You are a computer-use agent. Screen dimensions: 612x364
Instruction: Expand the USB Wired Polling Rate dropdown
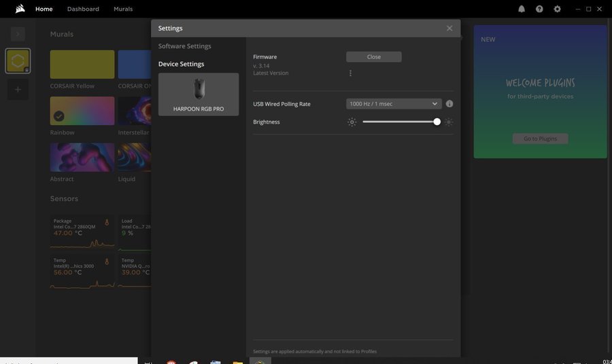[x=394, y=104]
